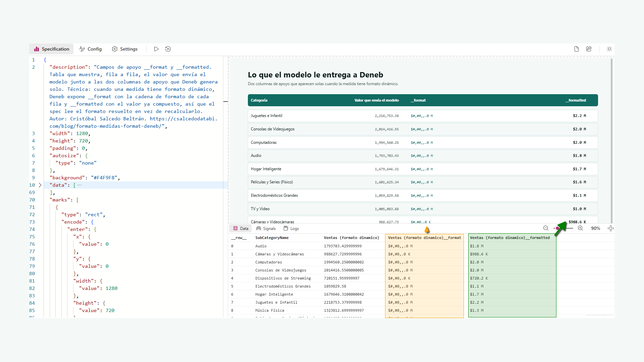Click the Juguetes e Infantil preview row

tap(423, 116)
